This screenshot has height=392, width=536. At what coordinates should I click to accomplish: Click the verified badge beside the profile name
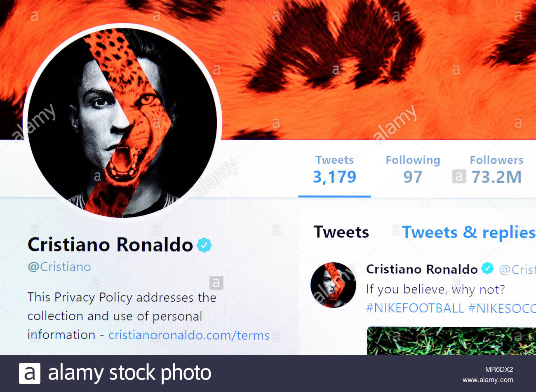204,245
